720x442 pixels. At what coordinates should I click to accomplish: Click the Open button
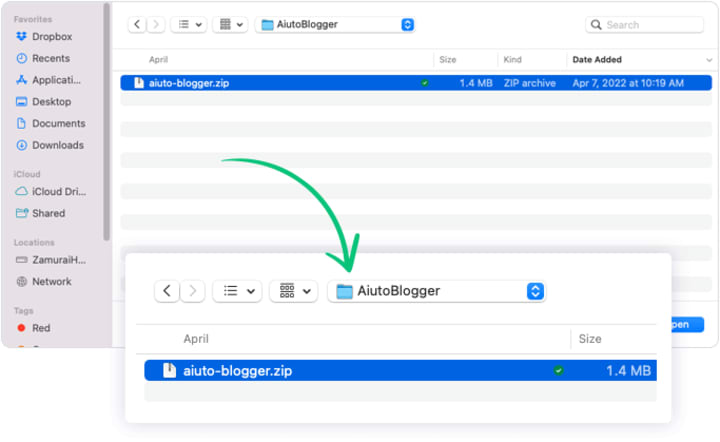tap(687, 325)
